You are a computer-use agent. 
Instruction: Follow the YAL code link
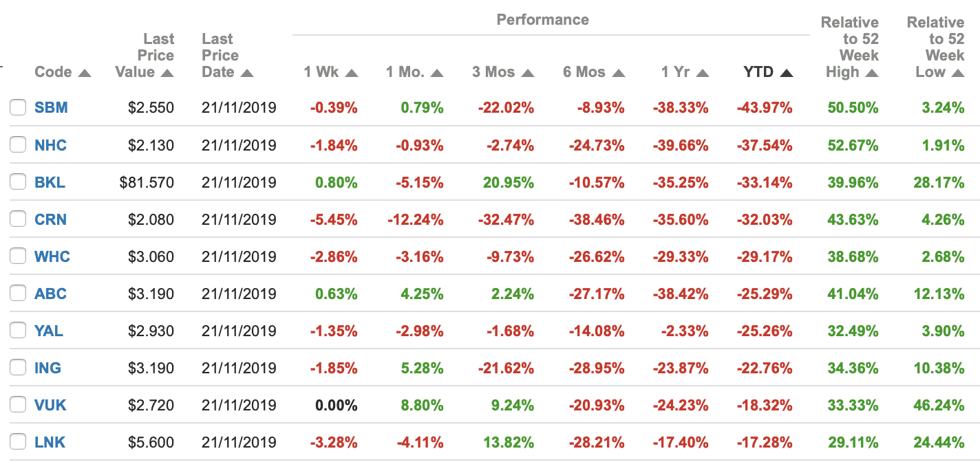click(48, 331)
